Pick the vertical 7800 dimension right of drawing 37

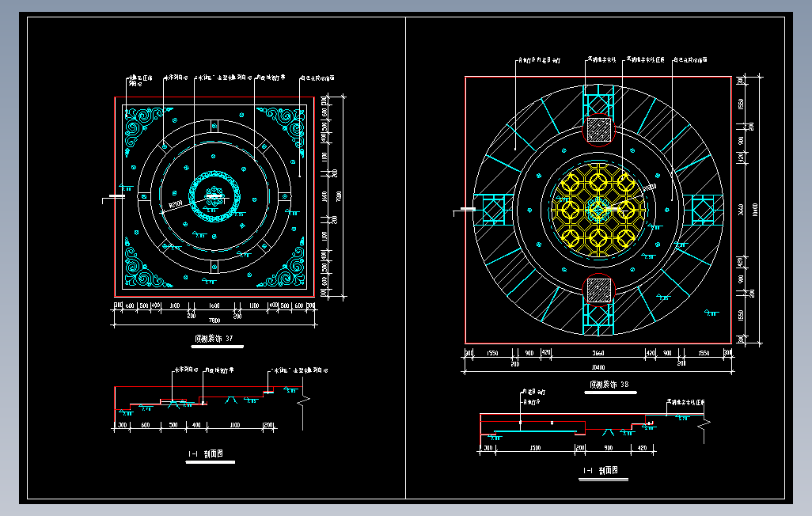pyautogui.click(x=340, y=196)
